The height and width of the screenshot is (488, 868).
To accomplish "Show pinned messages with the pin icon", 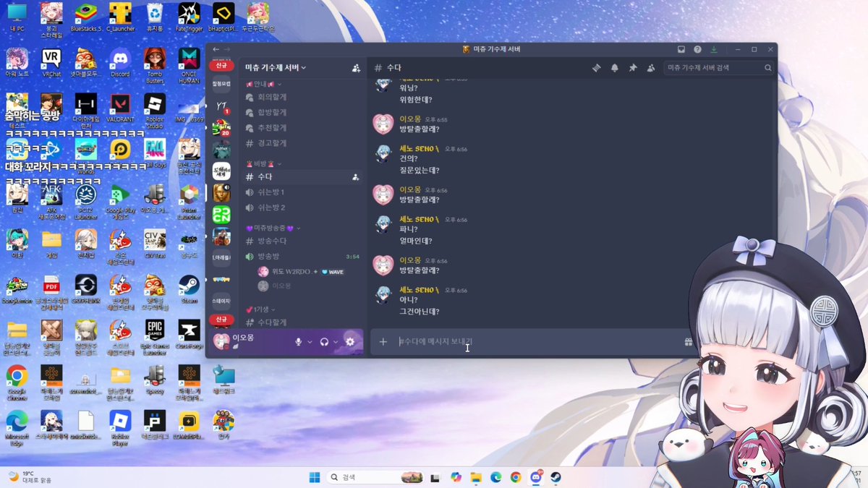I will (x=633, y=67).
